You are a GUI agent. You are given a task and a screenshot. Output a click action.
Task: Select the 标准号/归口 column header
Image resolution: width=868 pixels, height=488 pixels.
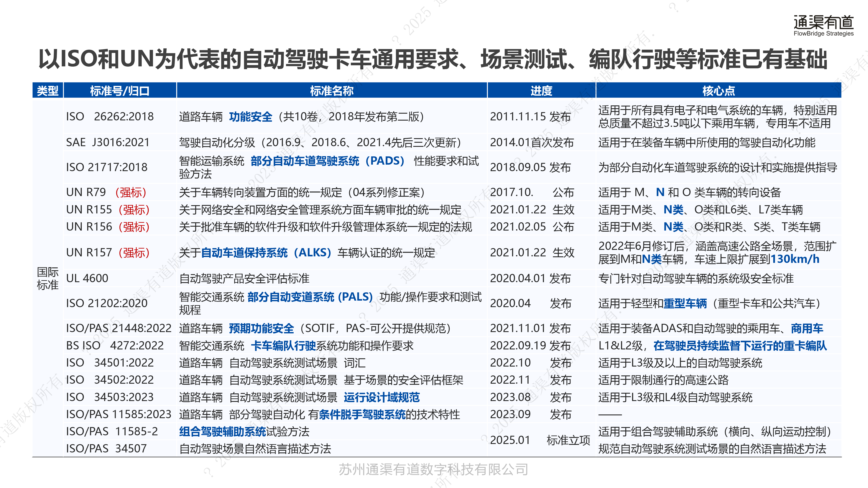(x=120, y=91)
